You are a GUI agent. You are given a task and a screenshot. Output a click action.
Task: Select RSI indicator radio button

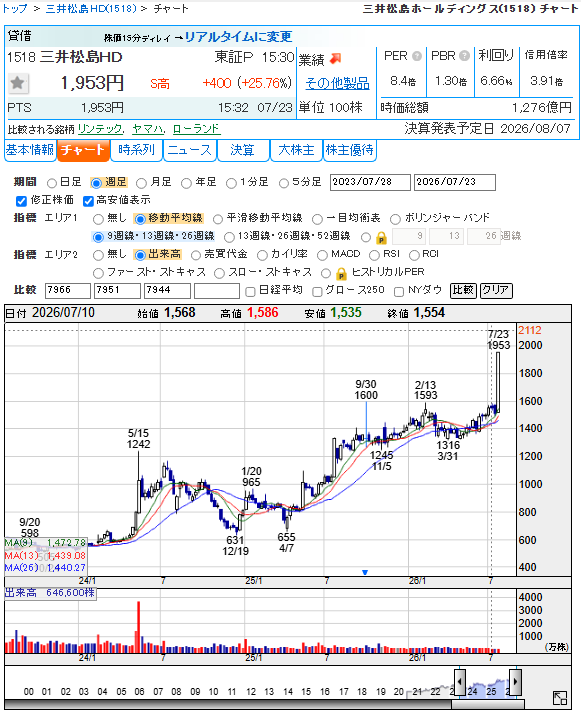coord(374,255)
